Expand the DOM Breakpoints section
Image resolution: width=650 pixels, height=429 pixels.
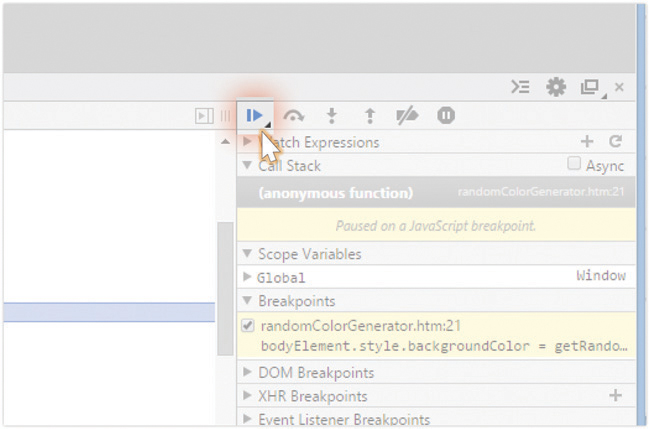click(248, 373)
